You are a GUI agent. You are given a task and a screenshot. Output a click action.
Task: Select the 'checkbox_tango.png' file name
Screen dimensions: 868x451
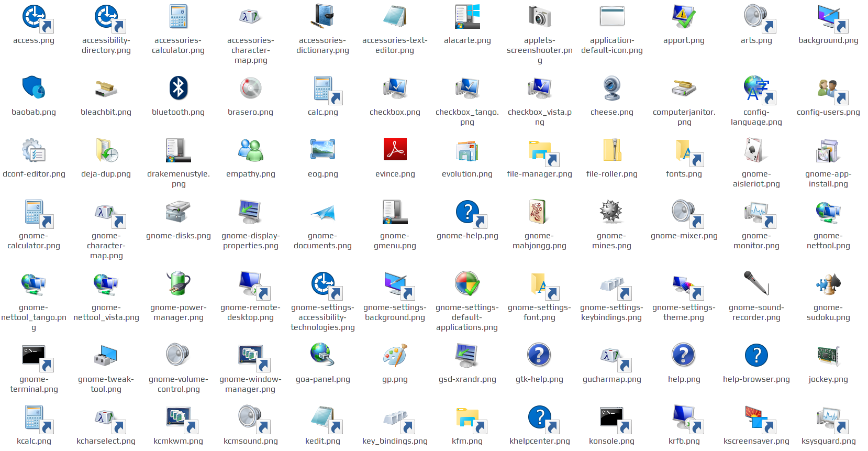tap(467, 117)
